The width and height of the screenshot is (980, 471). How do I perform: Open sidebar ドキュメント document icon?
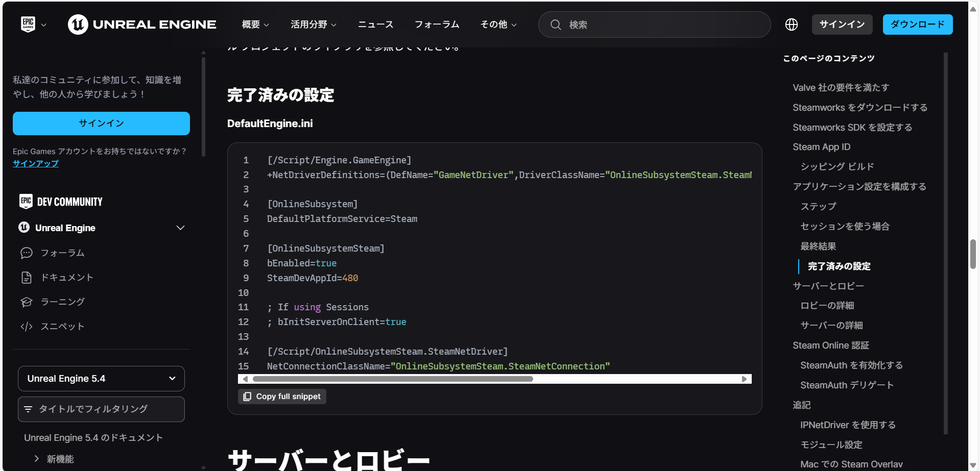coord(27,278)
